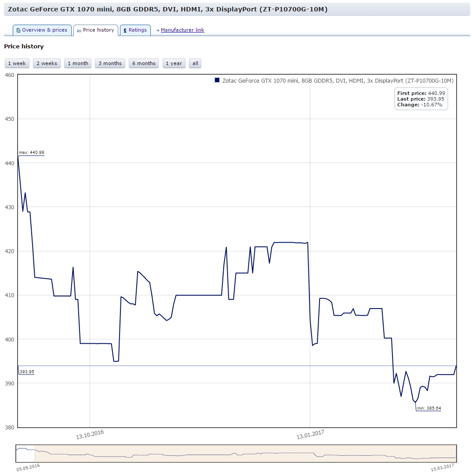The image size is (472, 476).
Task: Click the 15.03.2017 end date label
Action: [442, 467]
